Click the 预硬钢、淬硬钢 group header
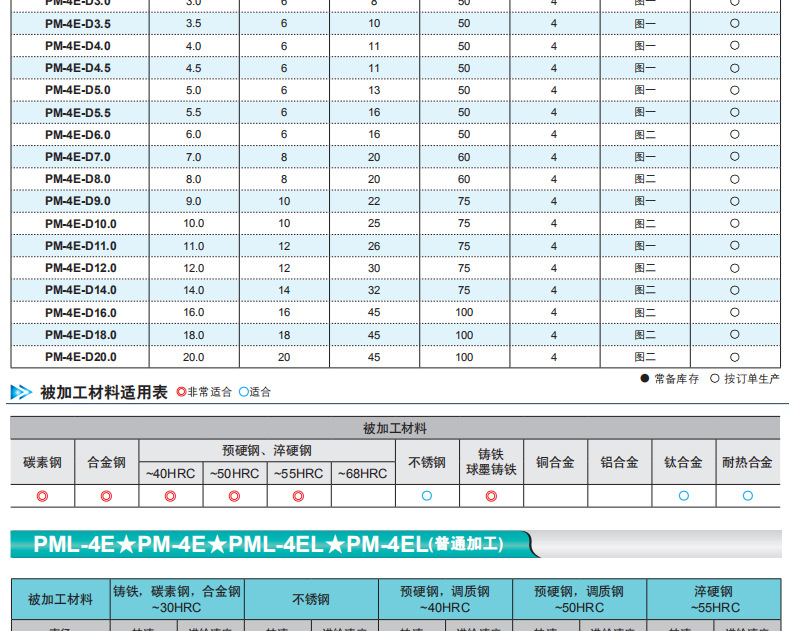The image size is (790, 631). coord(267,450)
